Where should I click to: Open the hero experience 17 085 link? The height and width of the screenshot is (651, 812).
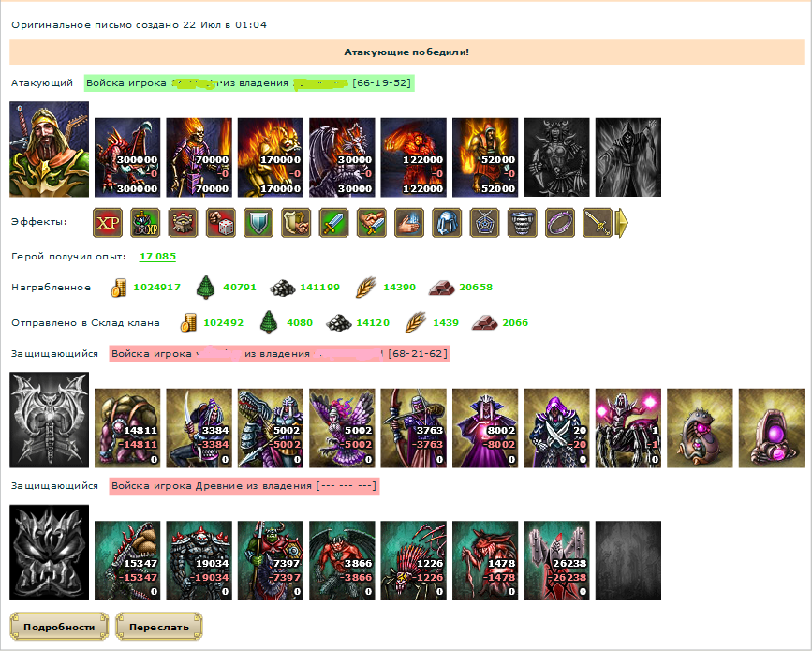[157, 257]
